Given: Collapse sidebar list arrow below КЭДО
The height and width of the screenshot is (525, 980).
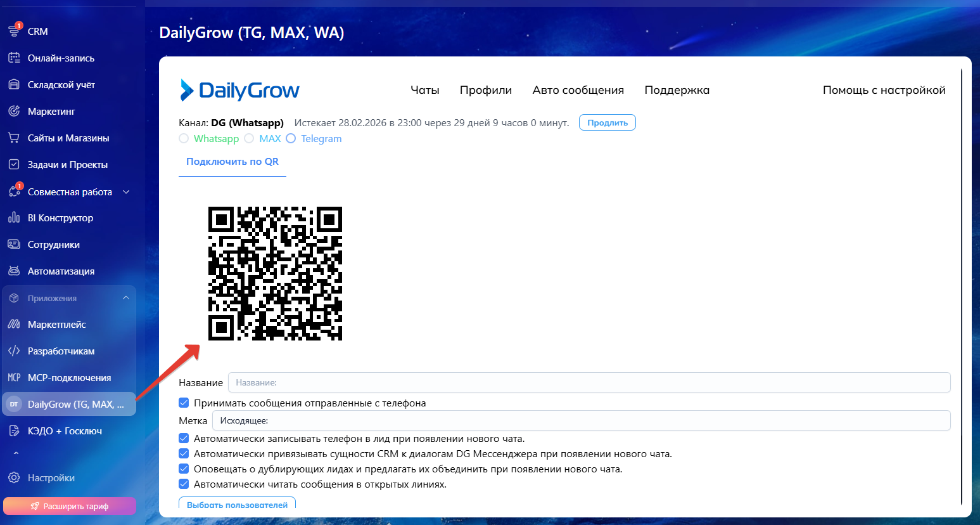Looking at the screenshot, I should [x=16, y=453].
